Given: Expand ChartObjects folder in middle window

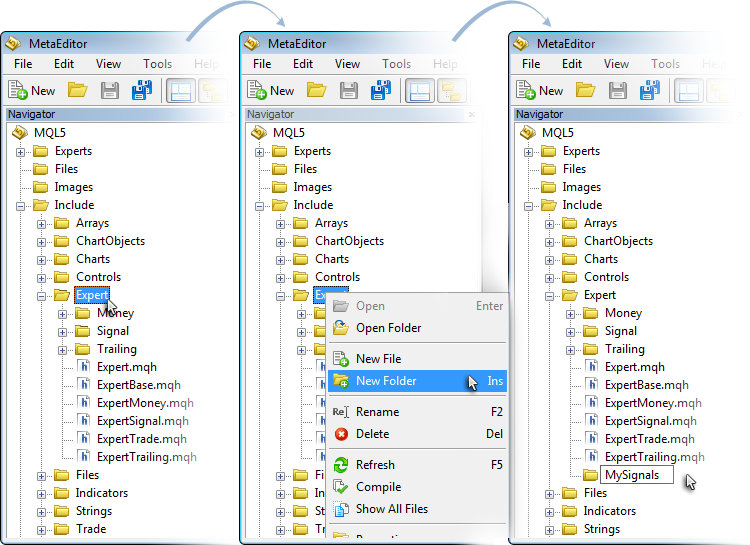Looking at the screenshot, I should [280, 242].
